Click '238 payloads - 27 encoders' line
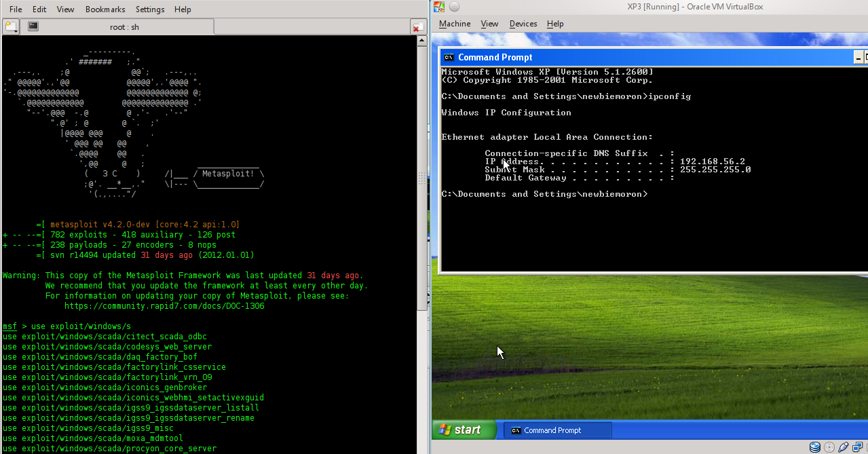Screen dimensions: 868x454 [109, 245]
